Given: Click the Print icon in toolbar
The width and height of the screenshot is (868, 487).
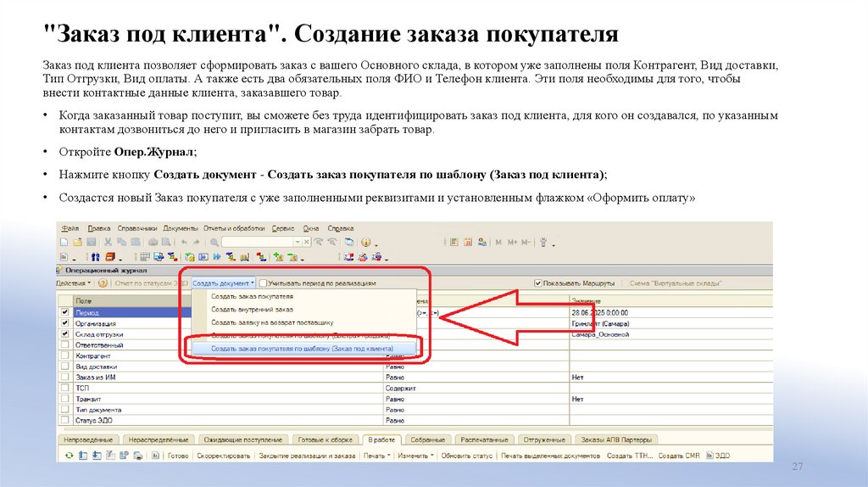Looking at the screenshot, I should pos(153,242).
